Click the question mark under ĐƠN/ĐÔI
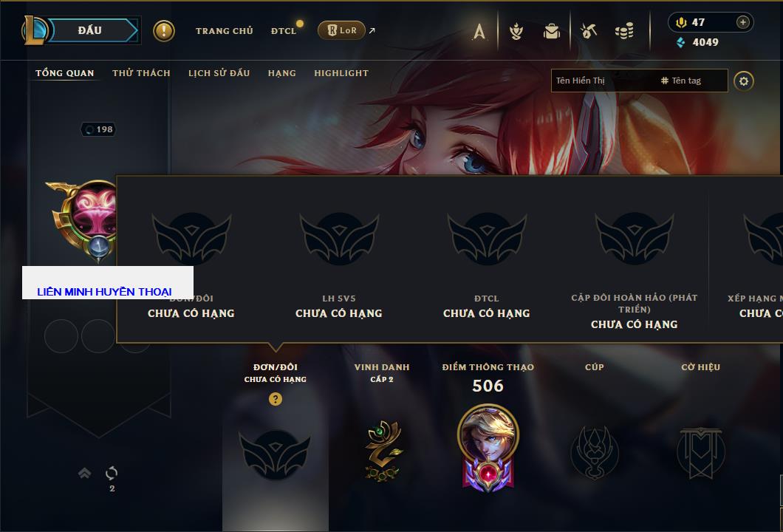 (x=275, y=398)
